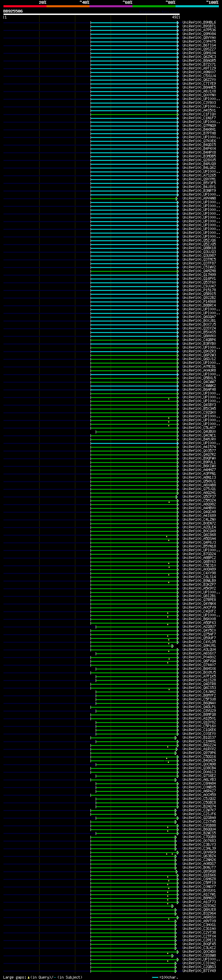
Task: Choose the UniRef100_B6TIG4 entry
Action: click(199, 45)
